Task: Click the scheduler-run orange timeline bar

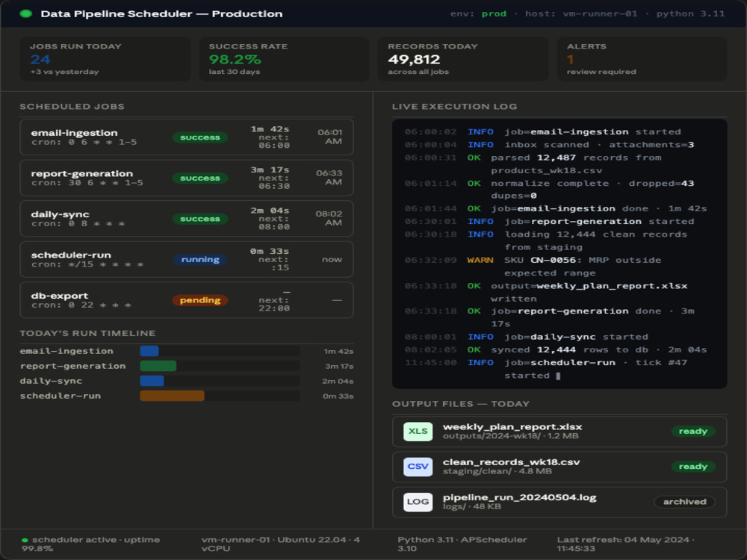Action: tap(172, 396)
